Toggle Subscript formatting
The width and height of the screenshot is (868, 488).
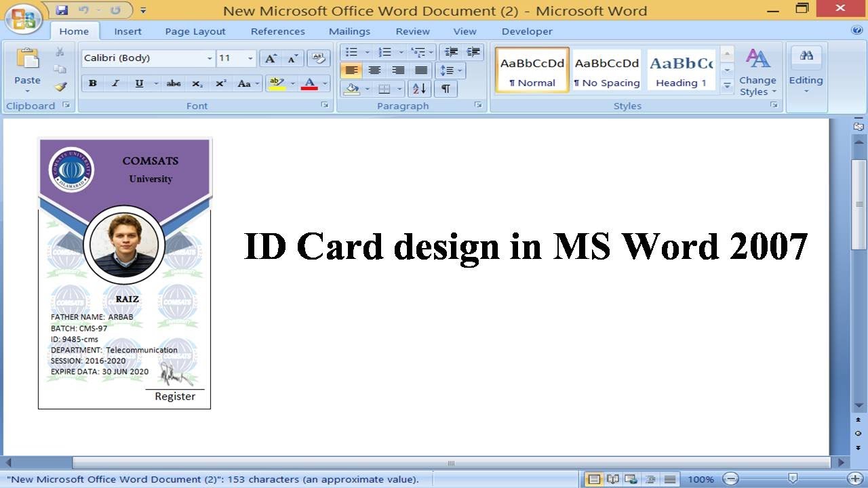(197, 83)
